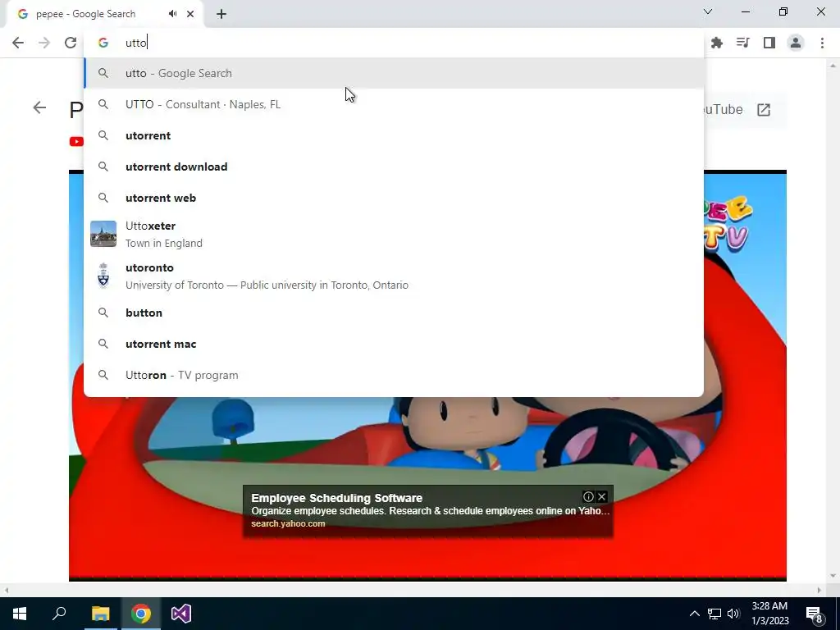Click the Chrome taskbar icon
The height and width of the screenshot is (630, 840).
(140, 614)
